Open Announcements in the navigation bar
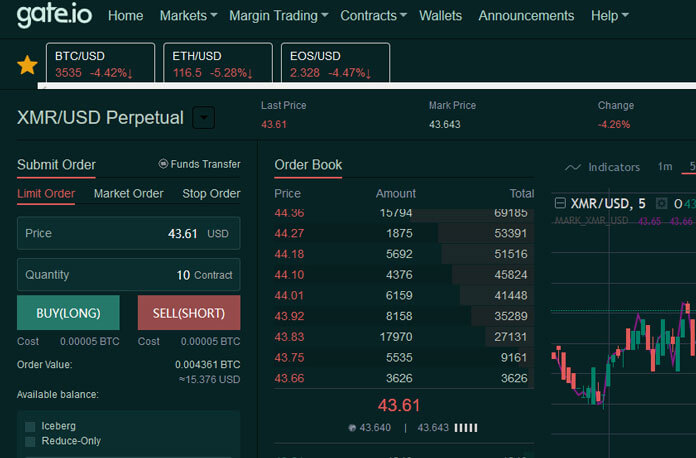Viewport: 696px width, 458px height. tap(526, 16)
